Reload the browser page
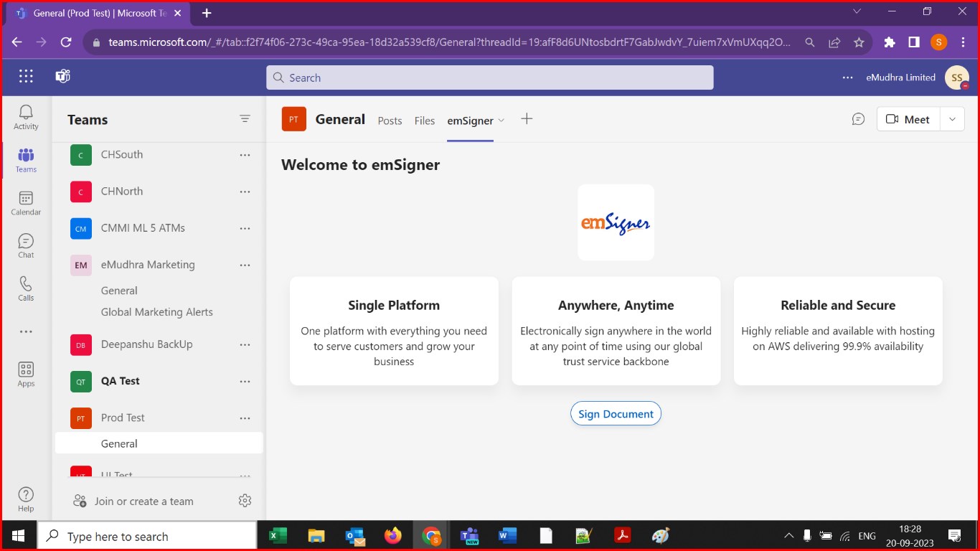The width and height of the screenshot is (980, 551). click(66, 42)
